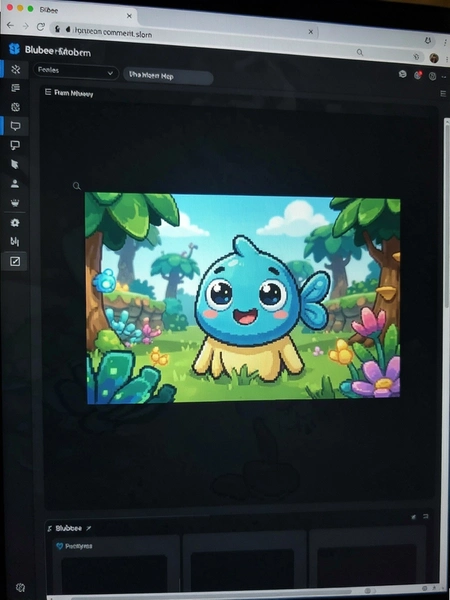Select the pencil edit box sidebar icon
This screenshot has height=600, width=450.
[x=15, y=261]
